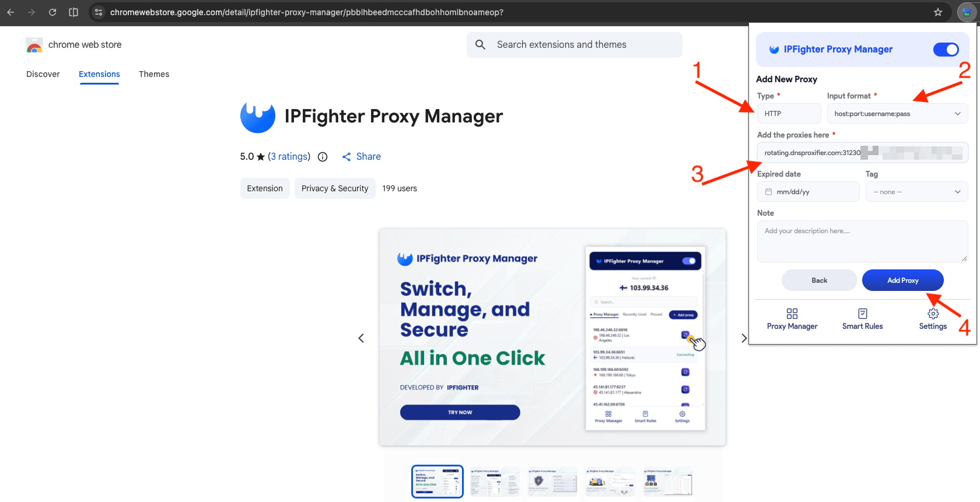Click the browser address bar URL
This screenshot has height=502, width=980.
coord(307,12)
